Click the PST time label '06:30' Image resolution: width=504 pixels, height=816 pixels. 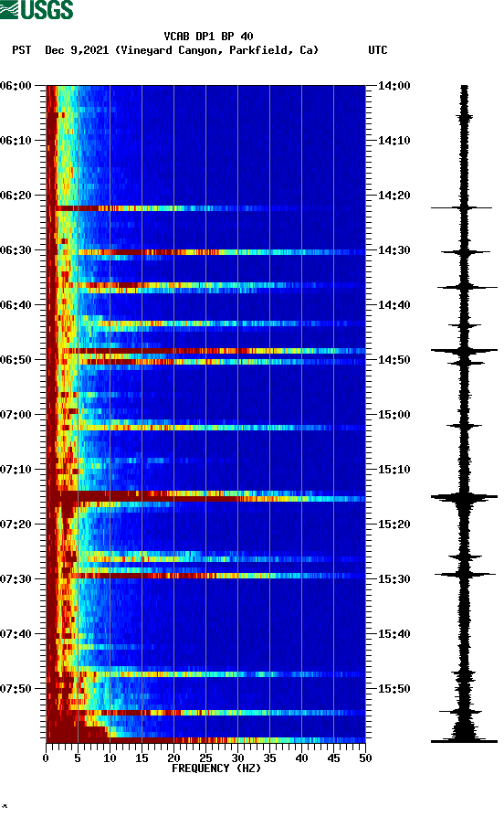tap(16, 250)
